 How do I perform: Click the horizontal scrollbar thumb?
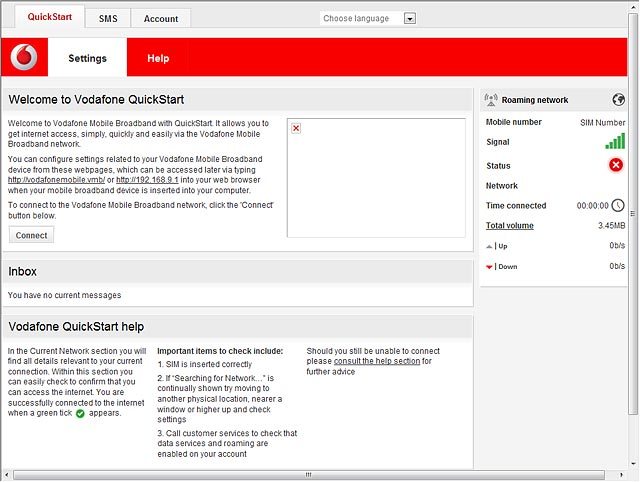tap(309, 475)
